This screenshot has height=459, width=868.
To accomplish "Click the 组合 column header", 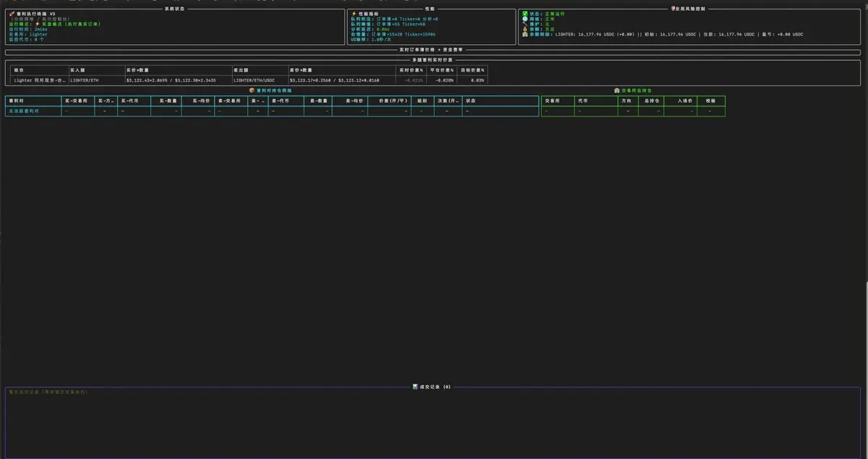I will coord(18,70).
